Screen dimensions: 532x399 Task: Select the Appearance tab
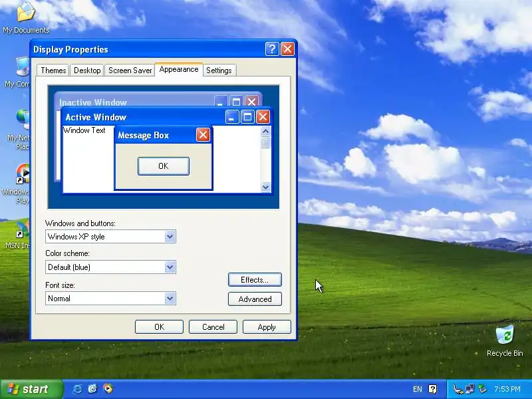pyautogui.click(x=179, y=69)
